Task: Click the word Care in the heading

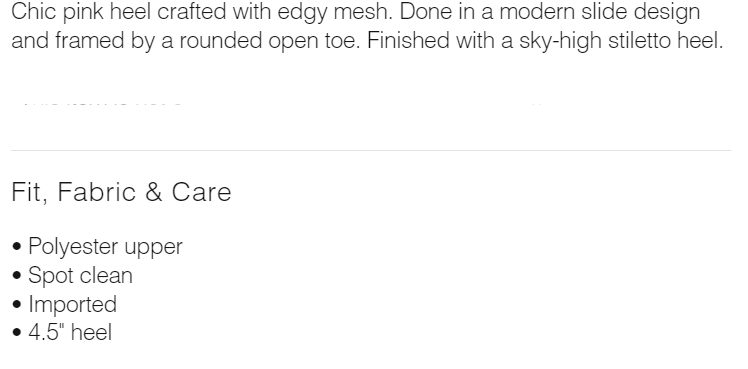Action: pos(201,192)
